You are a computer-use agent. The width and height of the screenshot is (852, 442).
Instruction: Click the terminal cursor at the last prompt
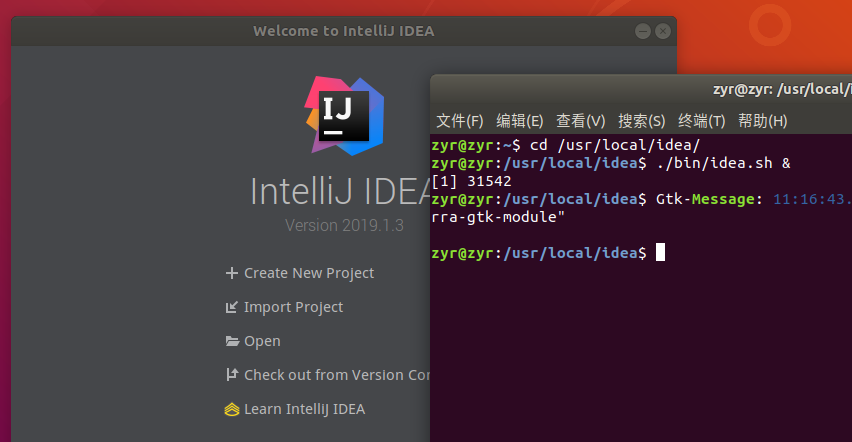(660, 252)
